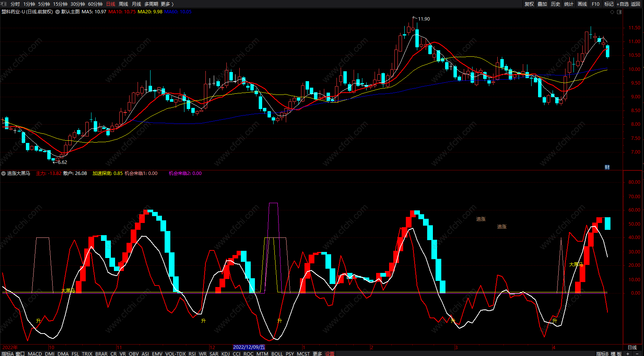Select the KDJ indicator
The image size is (644, 356).
tap(226, 353)
